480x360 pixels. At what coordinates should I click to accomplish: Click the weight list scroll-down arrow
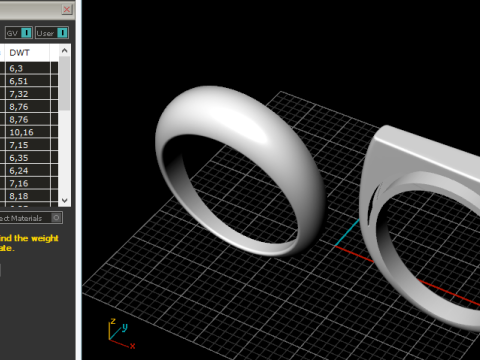click(x=65, y=200)
